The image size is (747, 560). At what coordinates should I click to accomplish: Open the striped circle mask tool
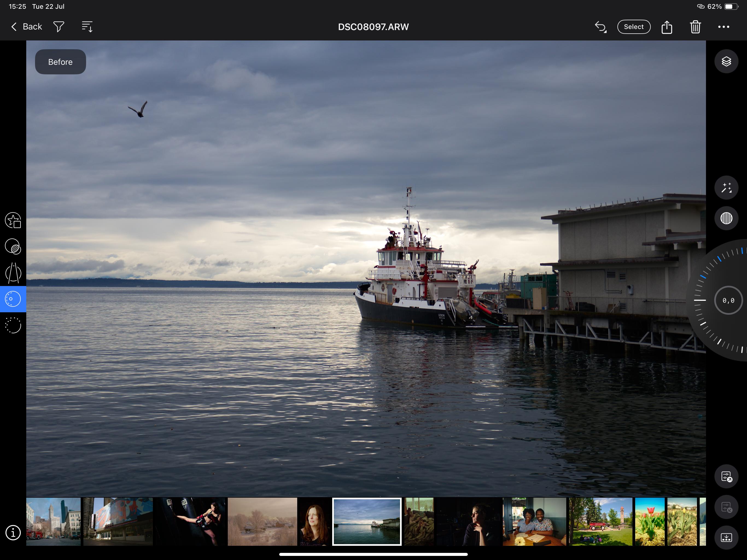tap(726, 218)
